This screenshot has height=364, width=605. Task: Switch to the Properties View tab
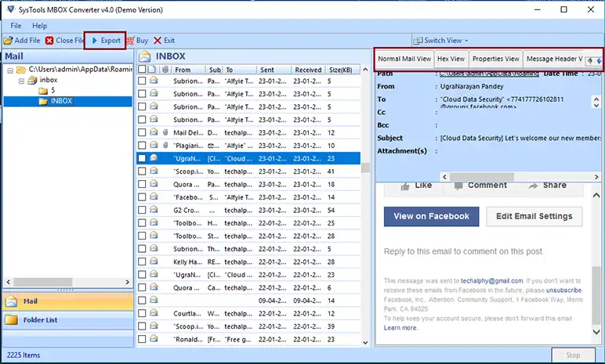496,59
